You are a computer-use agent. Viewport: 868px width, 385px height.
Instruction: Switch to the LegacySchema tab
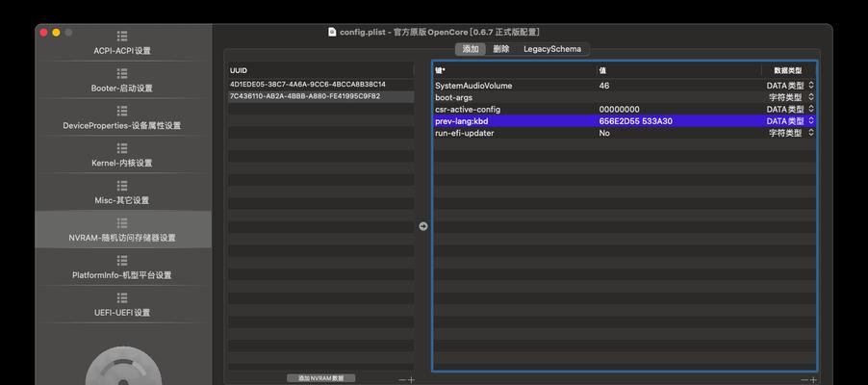coord(552,49)
